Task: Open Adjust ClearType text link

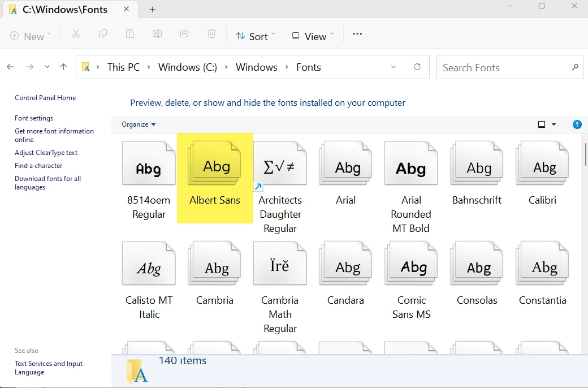Action: (x=46, y=152)
